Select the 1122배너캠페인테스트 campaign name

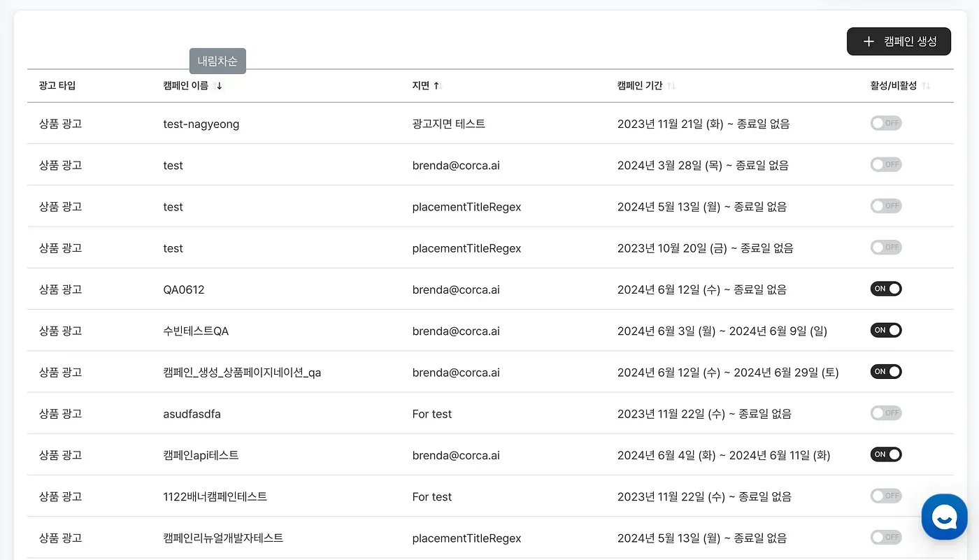pos(215,497)
